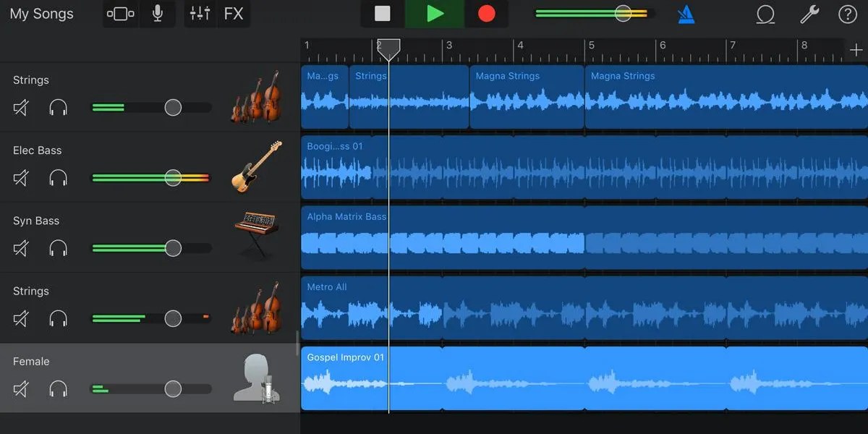Open song settings wrench icon
This screenshot has height=434, width=868.
tap(809, 14)
